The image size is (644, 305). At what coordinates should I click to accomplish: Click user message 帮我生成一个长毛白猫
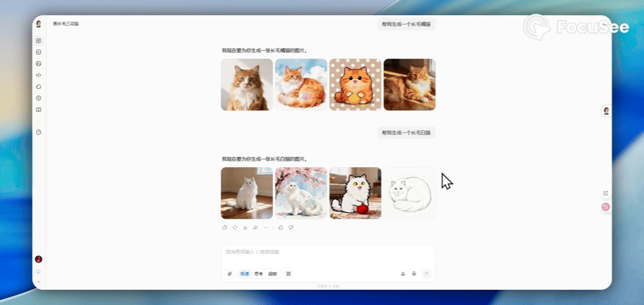[x=406, y=133]
